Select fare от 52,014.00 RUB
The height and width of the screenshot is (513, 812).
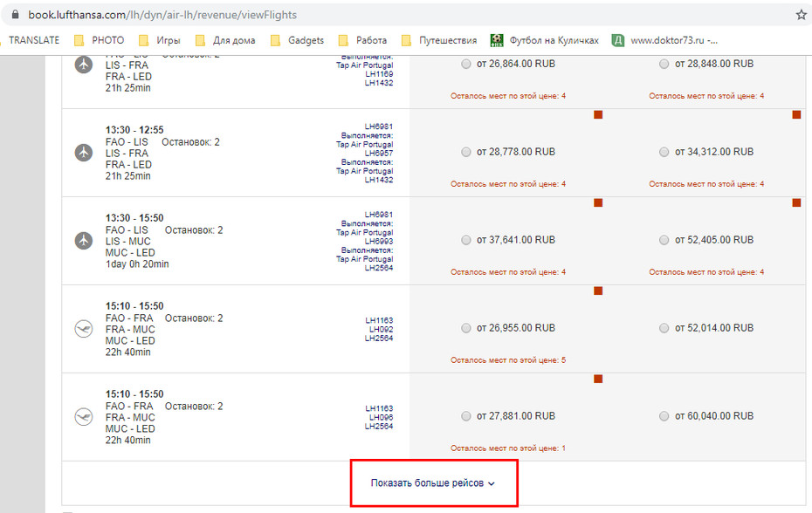click(x=664, y=328)
